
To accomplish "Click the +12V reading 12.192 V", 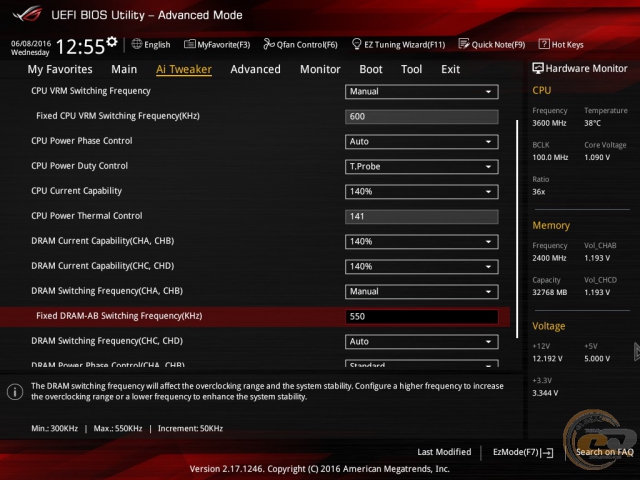I will click(x=547, y=358).
